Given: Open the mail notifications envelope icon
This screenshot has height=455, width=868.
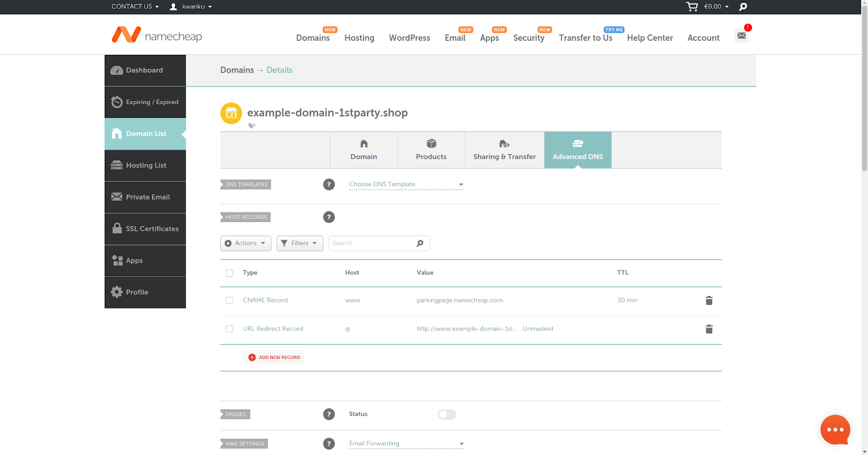Looking at the screenshot, I should point(742,36).
